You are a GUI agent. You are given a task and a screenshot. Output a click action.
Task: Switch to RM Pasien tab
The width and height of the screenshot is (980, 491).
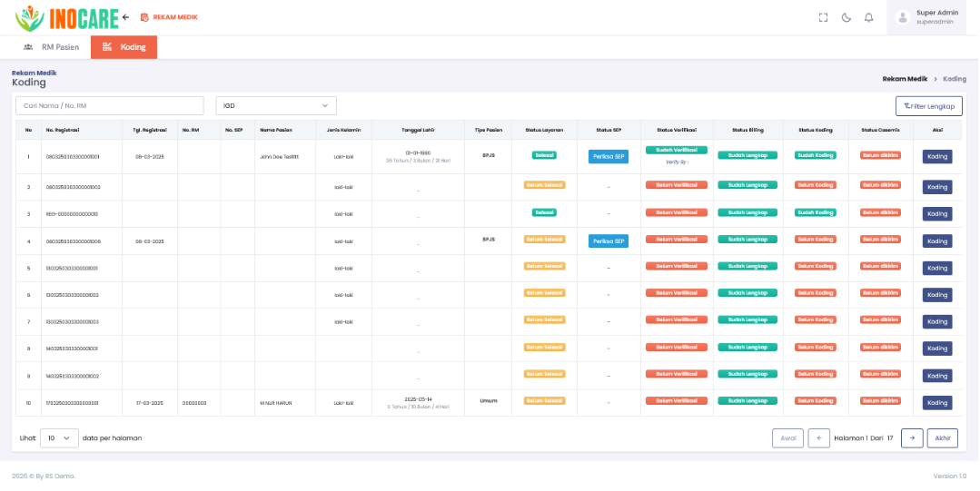51,47
